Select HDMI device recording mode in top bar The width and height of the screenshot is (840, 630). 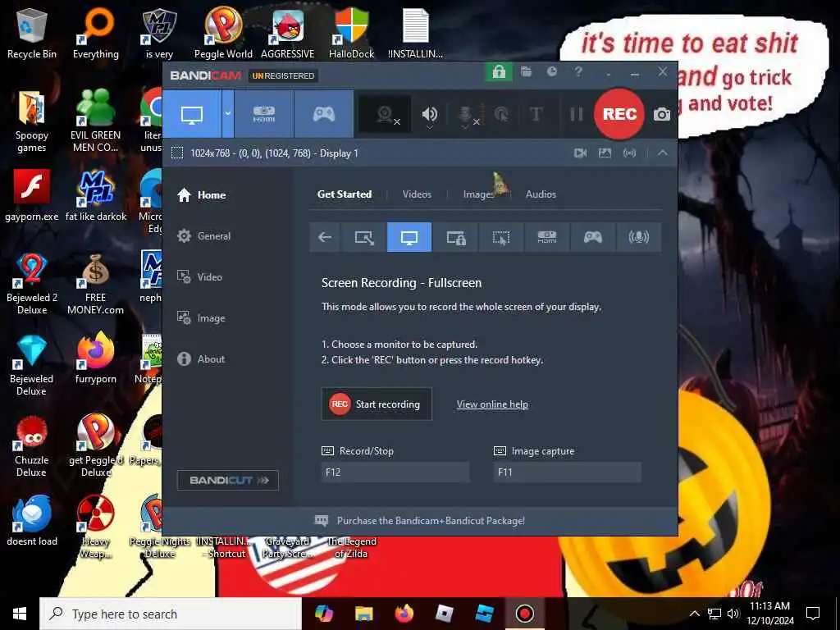pyautogui.click(x=263, y=114)
